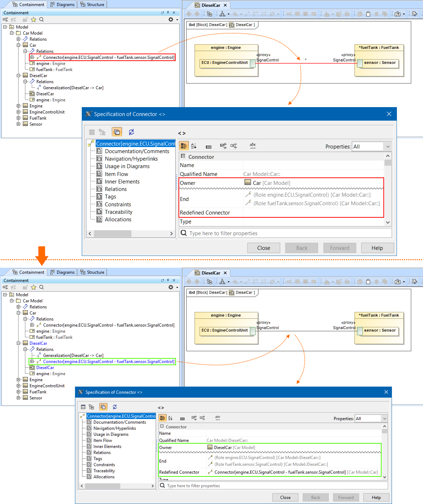Click the paste clipboard icon in the bottom diagram toolbar
The height and width of the screenshot is (504, 423).
368,282
